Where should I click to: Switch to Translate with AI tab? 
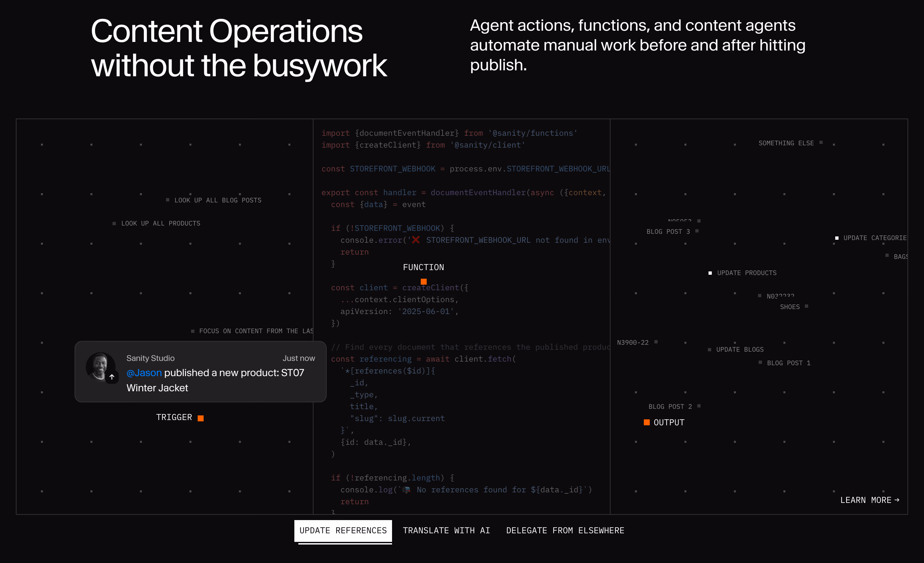[446, 530]
